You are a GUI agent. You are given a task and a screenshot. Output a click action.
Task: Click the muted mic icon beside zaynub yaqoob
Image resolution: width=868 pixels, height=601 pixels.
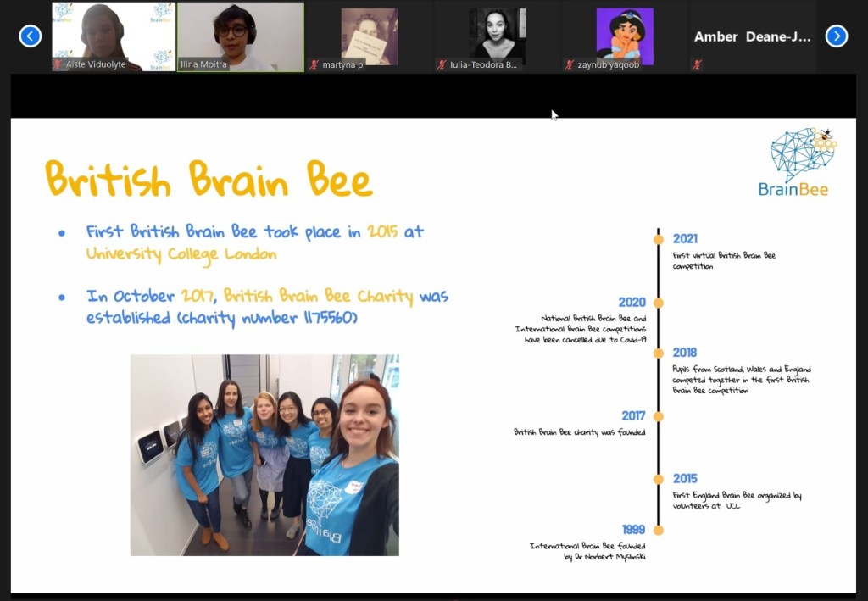570,64
